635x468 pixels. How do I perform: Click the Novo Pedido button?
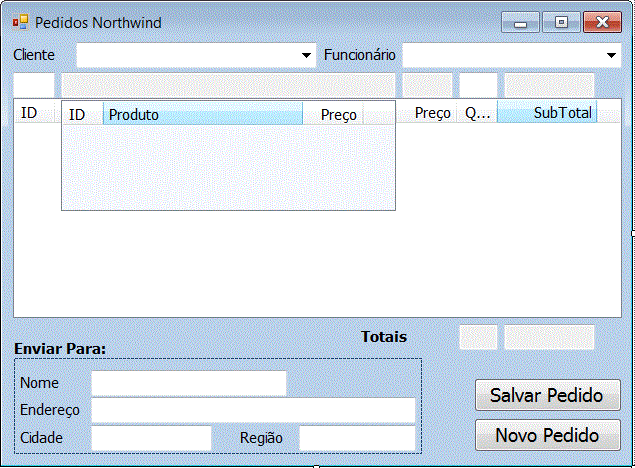(x=548, y=435)
